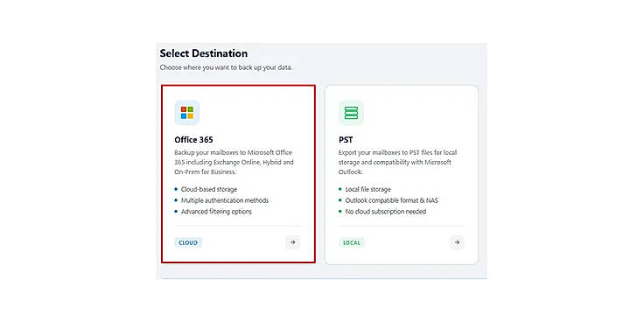Click the PST description paragraph
The width and height of the screenshot is (644, 322).
(x=398, y=162)
